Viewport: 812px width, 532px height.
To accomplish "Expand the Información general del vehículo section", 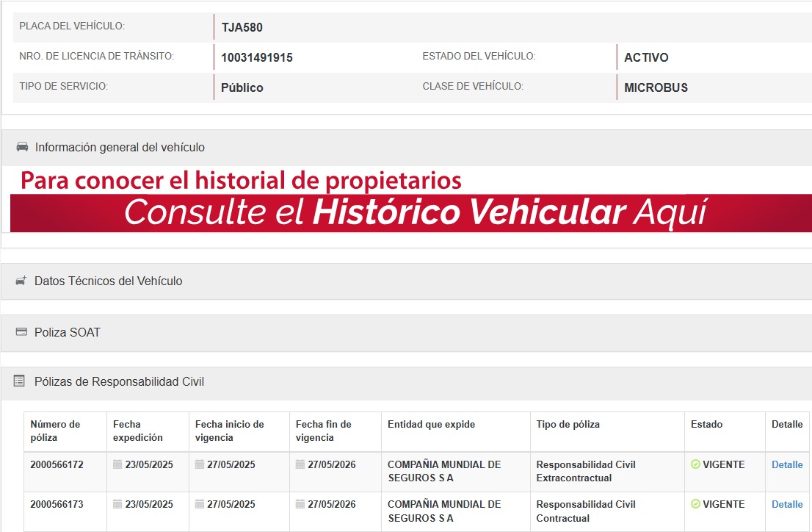I will [120, 148].
